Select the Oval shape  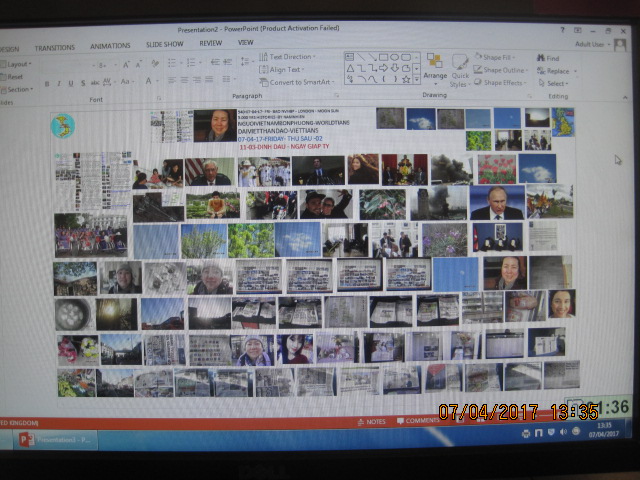tap(394, 57)
